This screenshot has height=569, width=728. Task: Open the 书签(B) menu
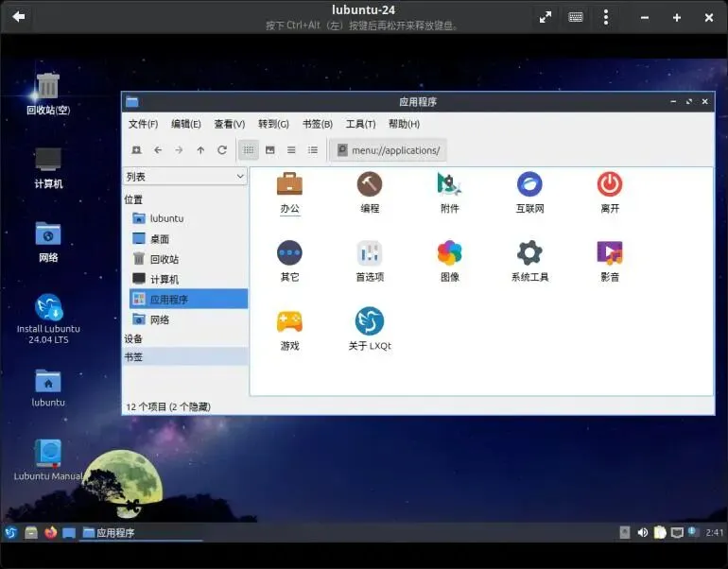point(318,124)
